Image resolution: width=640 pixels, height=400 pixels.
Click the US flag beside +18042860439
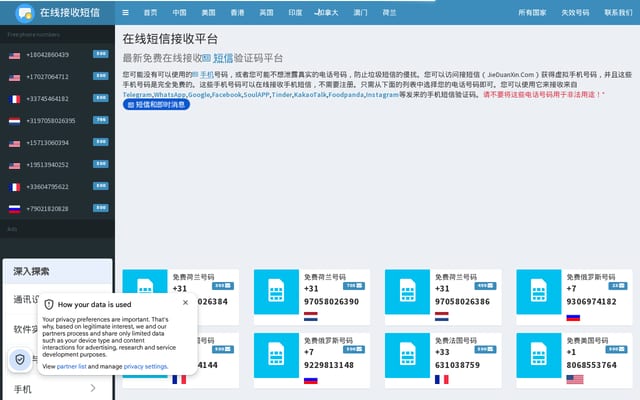(x=14, y=56)
